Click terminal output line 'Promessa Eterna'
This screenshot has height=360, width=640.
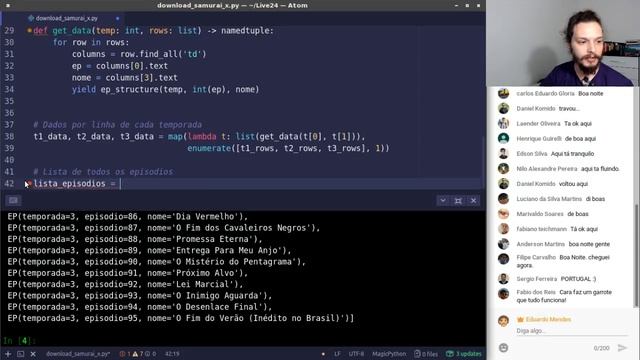pos(135,239)
